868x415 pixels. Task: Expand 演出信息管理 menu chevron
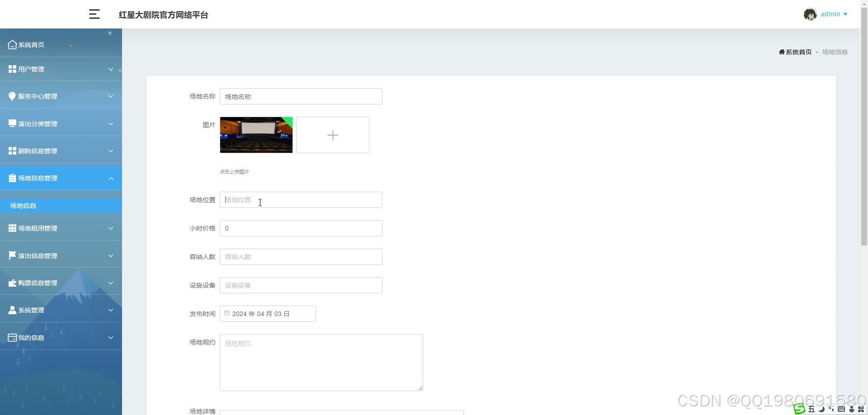coord(111,256)
